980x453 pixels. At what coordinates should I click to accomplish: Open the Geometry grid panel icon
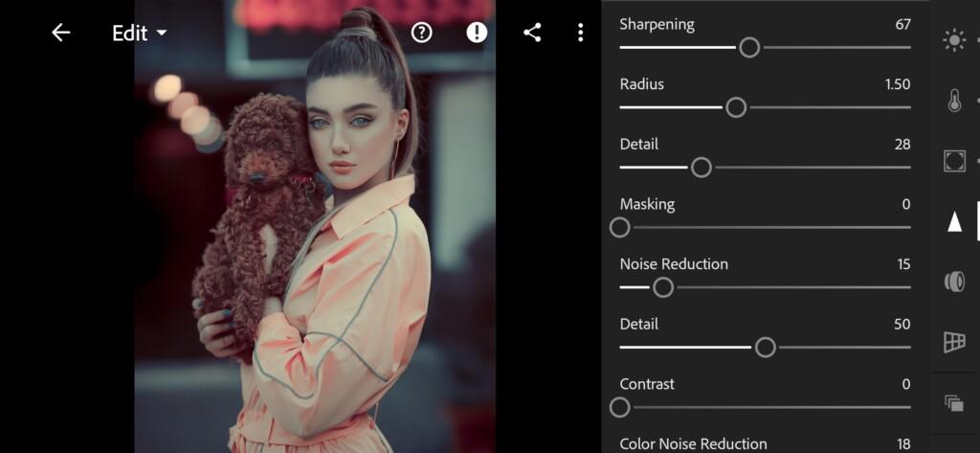point(954,342)
